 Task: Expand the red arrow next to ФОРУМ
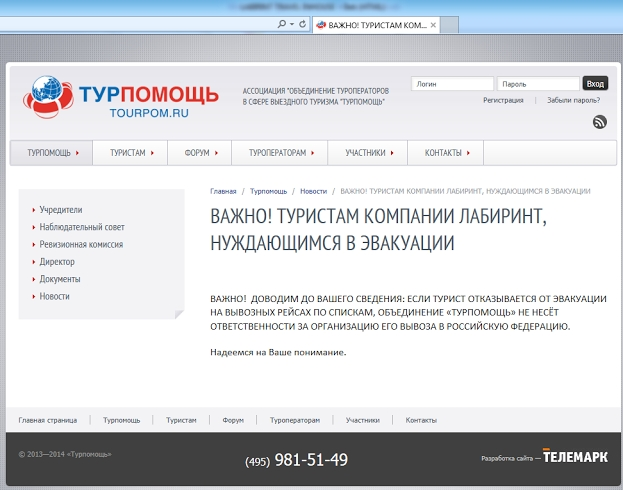click(216, 153)
